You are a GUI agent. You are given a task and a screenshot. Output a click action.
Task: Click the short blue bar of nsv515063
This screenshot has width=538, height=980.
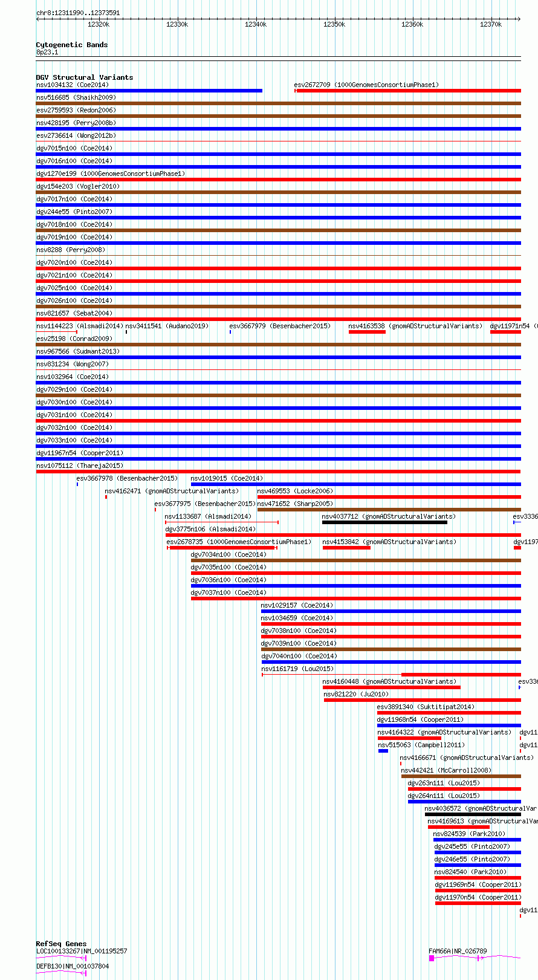383,751
